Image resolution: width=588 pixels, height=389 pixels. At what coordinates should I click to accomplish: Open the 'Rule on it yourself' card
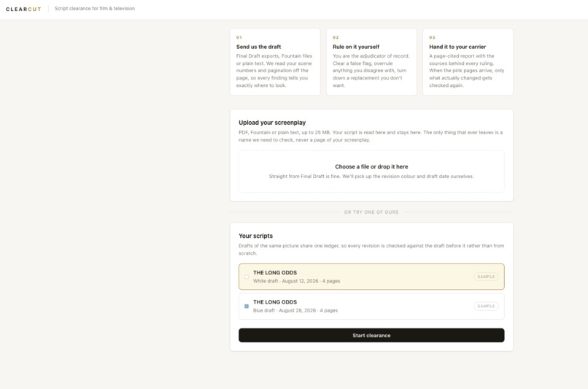click(x=371, y=62)
